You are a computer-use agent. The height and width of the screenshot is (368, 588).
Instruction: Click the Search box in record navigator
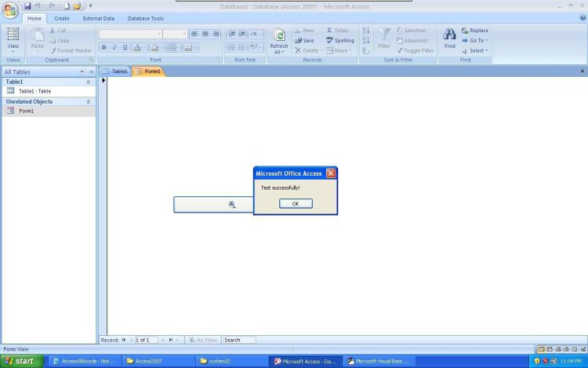point(239,340)
